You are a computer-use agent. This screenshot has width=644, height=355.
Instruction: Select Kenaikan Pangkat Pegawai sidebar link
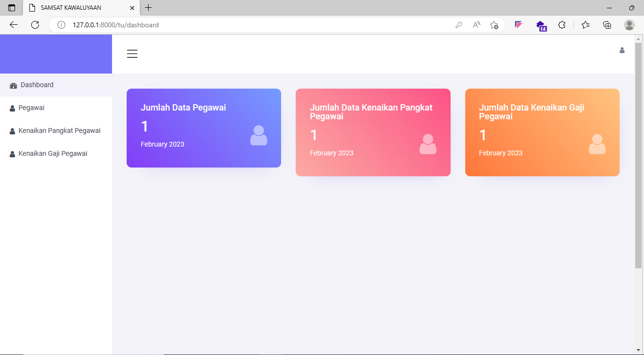(59, 131)
